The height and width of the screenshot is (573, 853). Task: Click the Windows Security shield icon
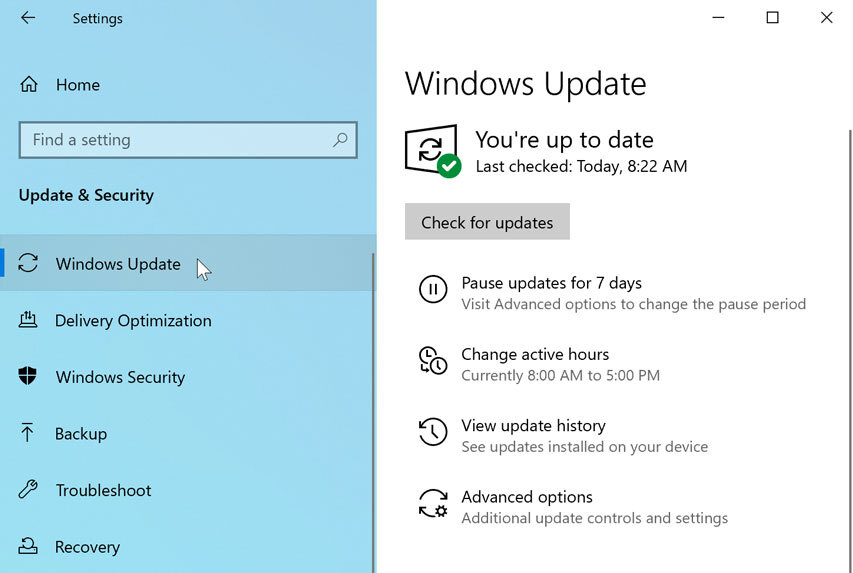point(28,376)
